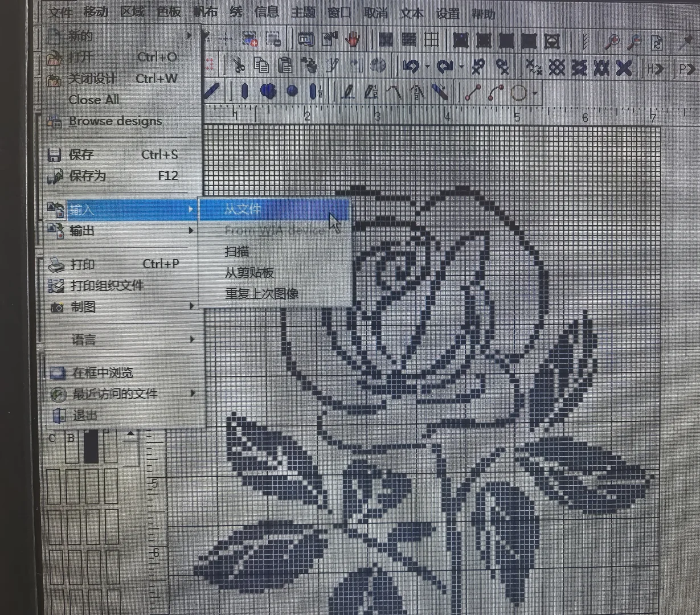Select the curved line drawing tool
This screenshot has height=615, width=700.
496,93
